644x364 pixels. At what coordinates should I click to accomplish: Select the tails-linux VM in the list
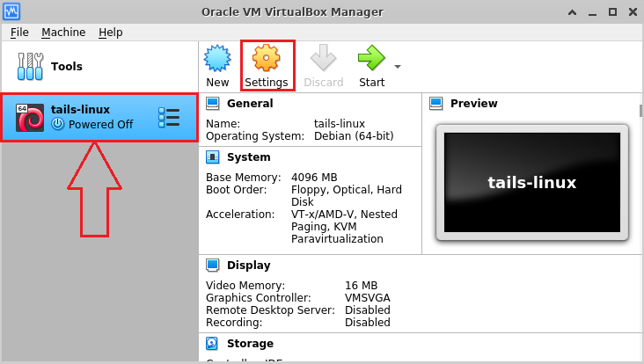pos(99,117)
